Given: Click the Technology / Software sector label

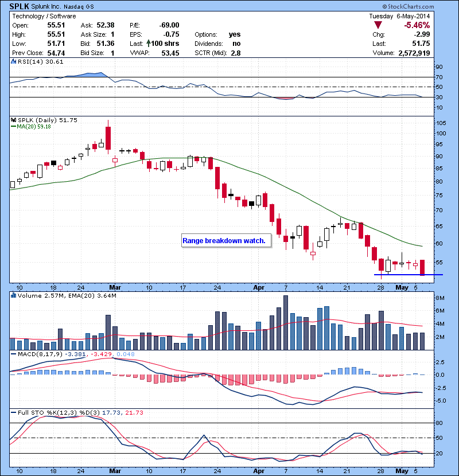Looking at the screenshot, I should tap(44, 16).
